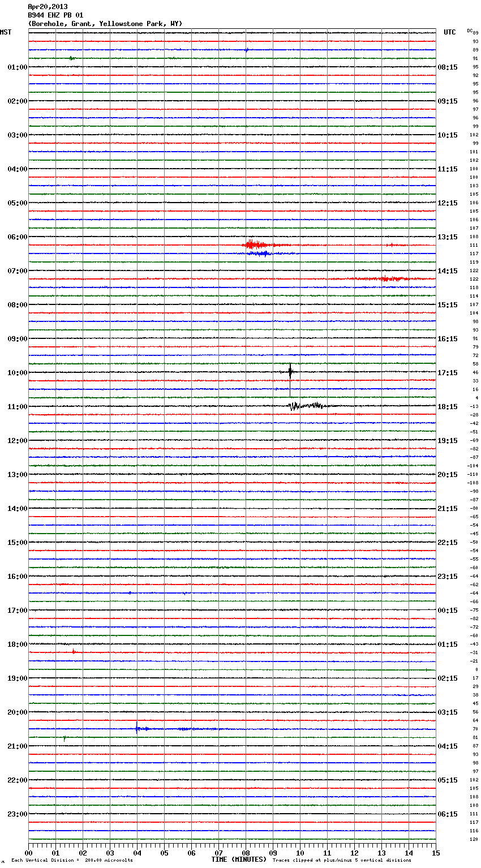Viewport: 481px width, 868px height.
Task: Click the DC offset value -110
Action: [x=473, y=475]
